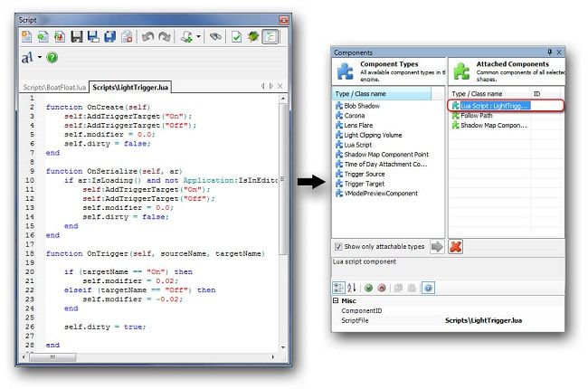
Task: Click Type / Class name header in Attached Components
Action: pyautogui.click(x=489, y=94)
